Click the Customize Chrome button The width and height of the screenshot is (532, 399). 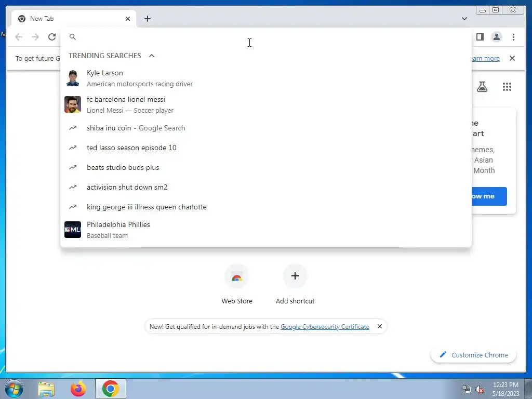click(473, 355)
